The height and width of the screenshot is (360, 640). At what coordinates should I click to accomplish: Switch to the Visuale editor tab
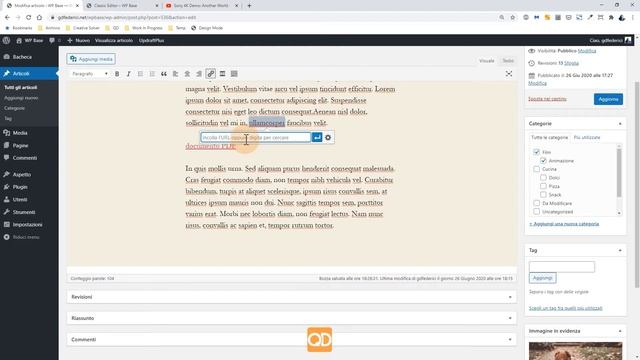pyautogui.click(x=487, y=61)
